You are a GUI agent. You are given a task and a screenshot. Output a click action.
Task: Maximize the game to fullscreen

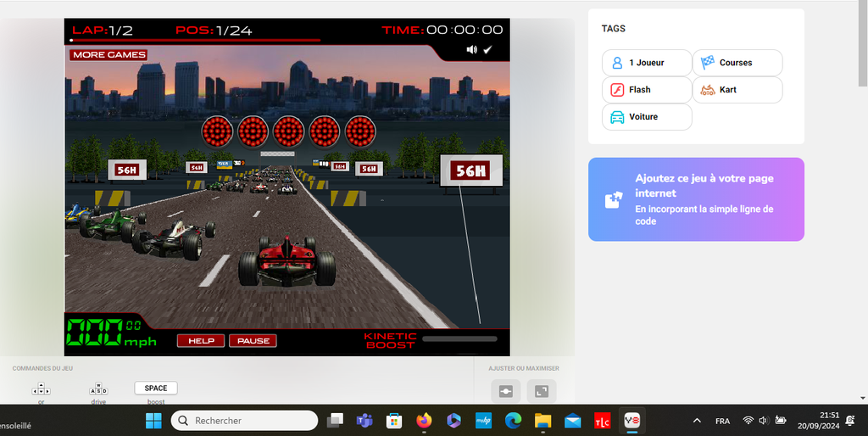[x=542, y=391]
